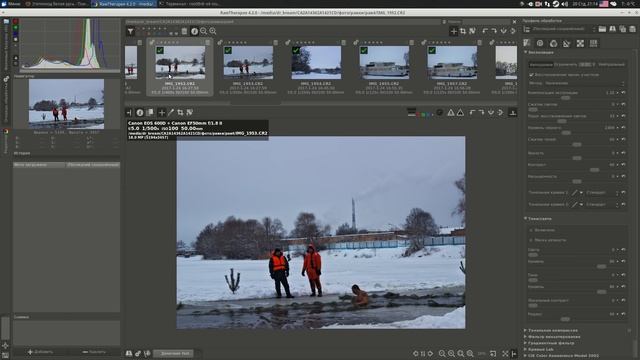The width and height of the screenshot is (640, 360).
Task: Click Auto Levels button in Exposure
Action: [540, 64]
